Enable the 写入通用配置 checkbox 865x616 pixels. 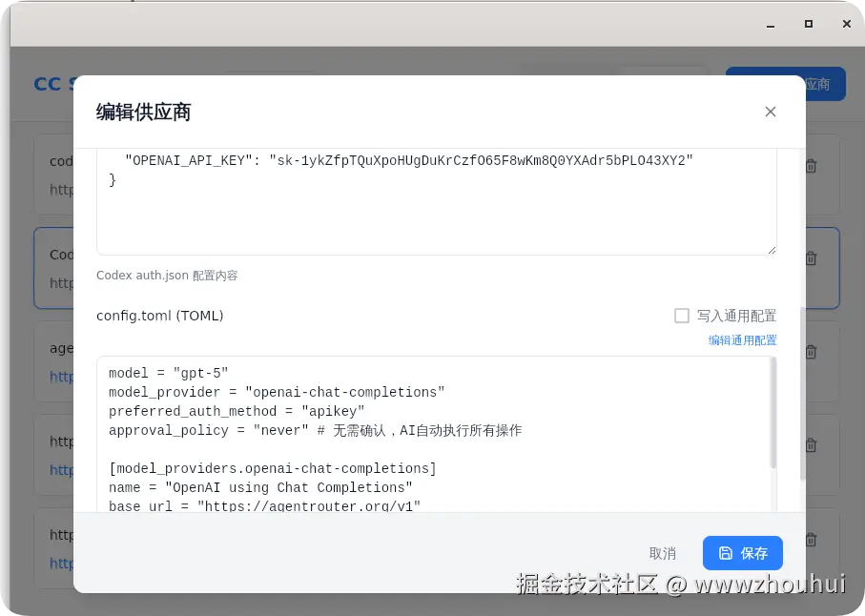click(x=682, y=316)
